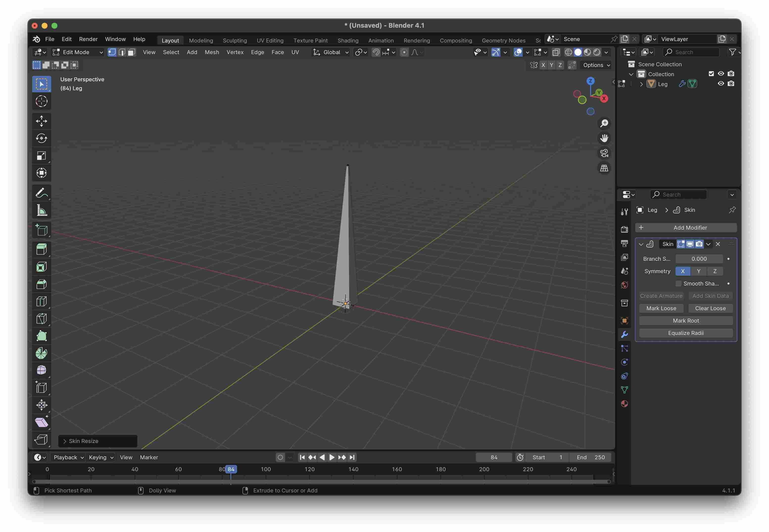Select the Transform tool
Viewport: 769px width, 532px height.
click(41, 173)
